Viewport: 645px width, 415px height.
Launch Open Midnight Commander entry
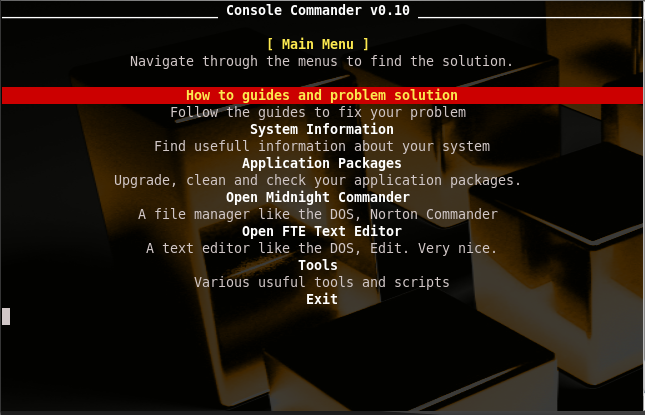pos(318,197)
